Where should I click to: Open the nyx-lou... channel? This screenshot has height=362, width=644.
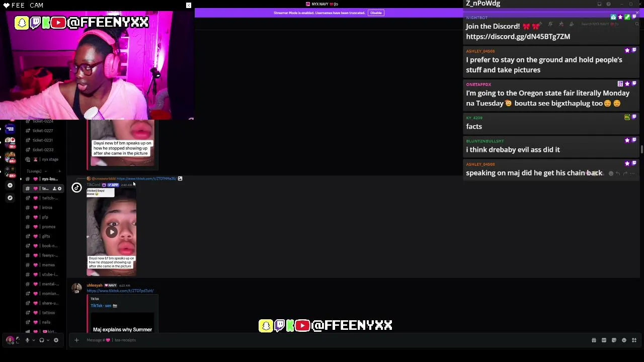click(x=43, y=179)
